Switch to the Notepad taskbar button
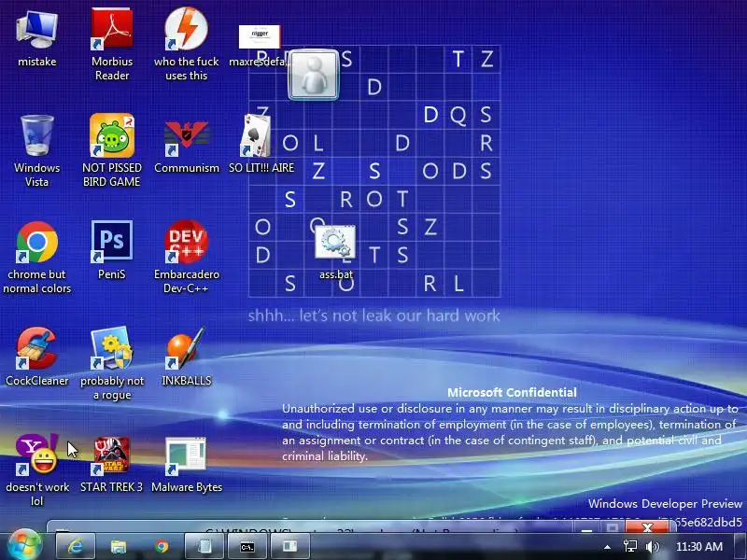Image resolution: width=747 pixels, height=560 pixels. point(204,546)
